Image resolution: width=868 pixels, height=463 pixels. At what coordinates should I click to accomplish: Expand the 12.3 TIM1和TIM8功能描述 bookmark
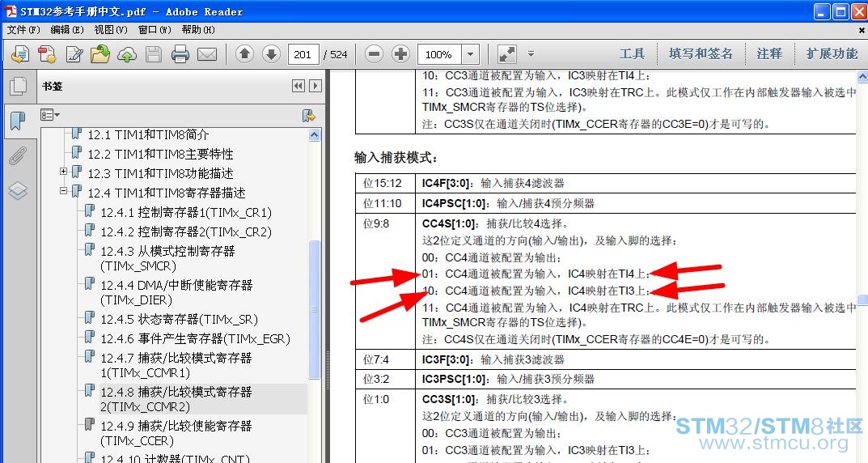pos(63,172)
